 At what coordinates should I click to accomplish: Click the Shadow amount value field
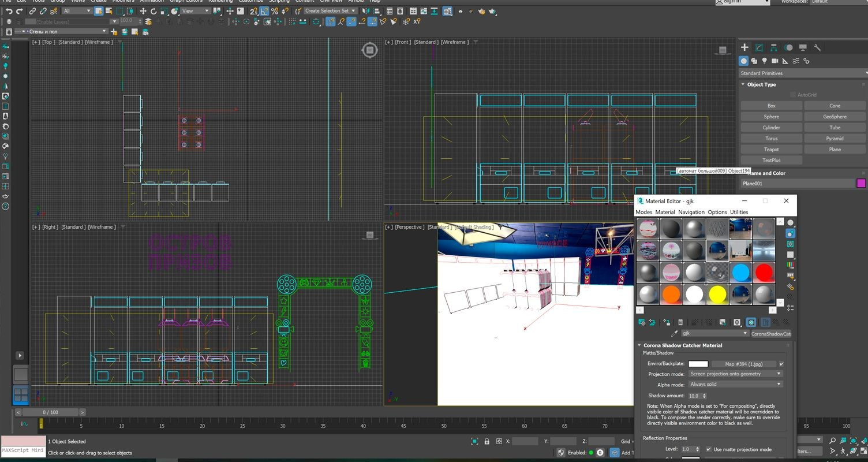click(x=693, y=396)
